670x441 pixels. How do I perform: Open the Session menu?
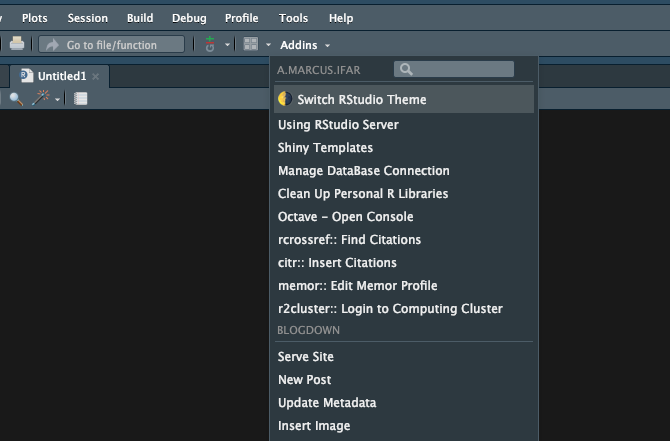[x=88, y=18]
